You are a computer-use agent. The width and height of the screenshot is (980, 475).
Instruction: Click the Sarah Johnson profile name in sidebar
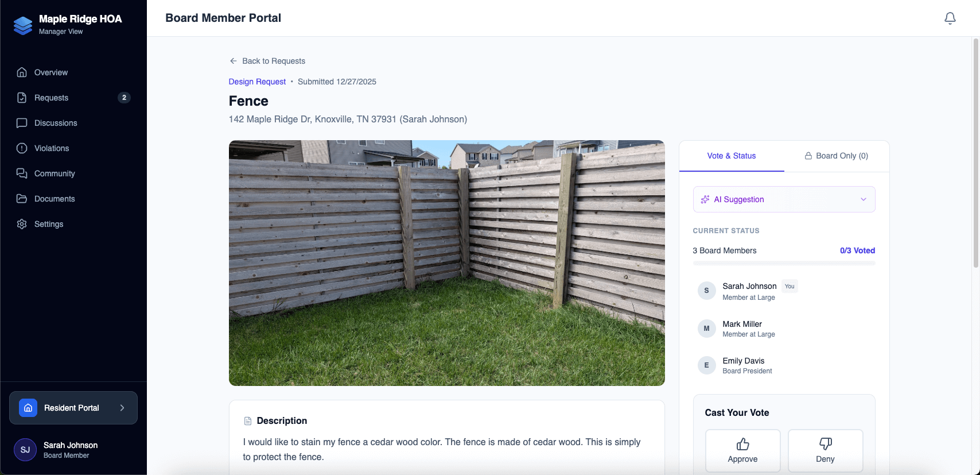71,445
